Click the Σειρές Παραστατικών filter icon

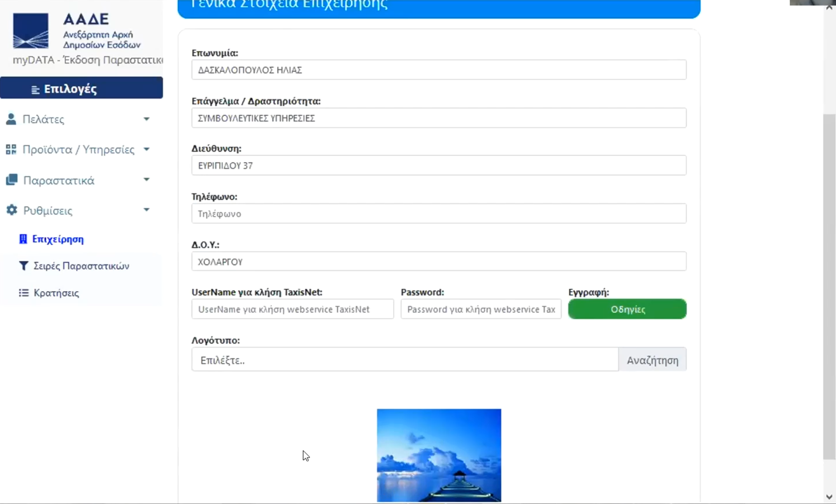click(23, 266)
